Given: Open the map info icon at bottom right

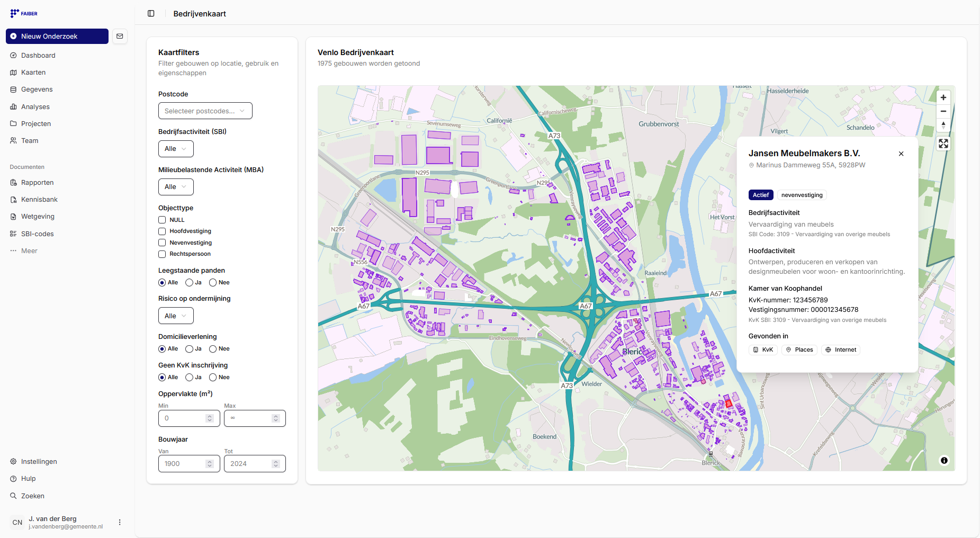Looking at the screenshot, I should pyautogui.click(x=945, y=461).
